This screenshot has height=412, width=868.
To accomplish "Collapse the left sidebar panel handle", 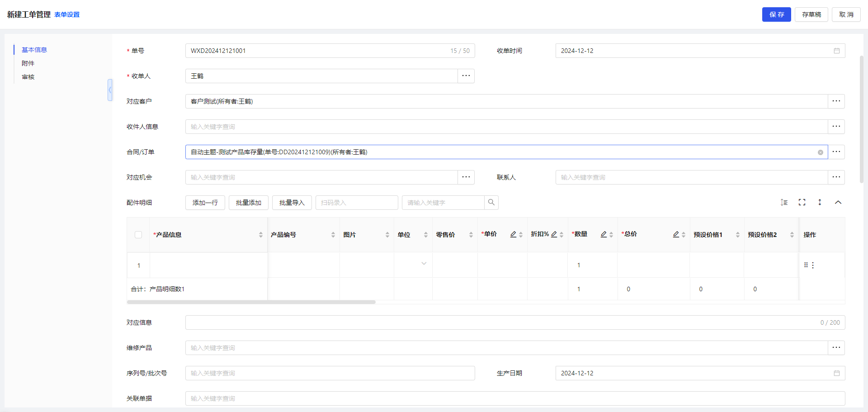I will point(110,90).
